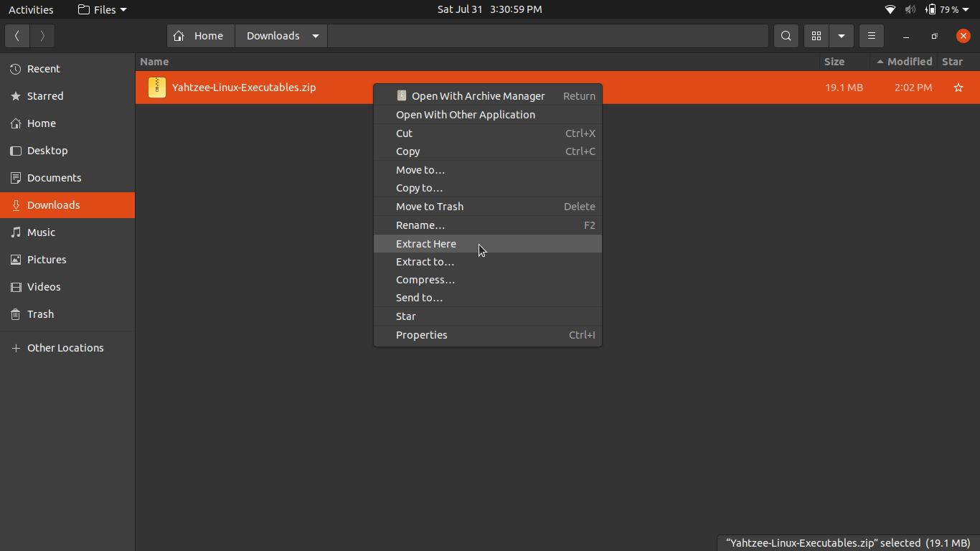Select Copy from the context menu
Viewport: 980px width, 551px height.
[x=488, y=151]
